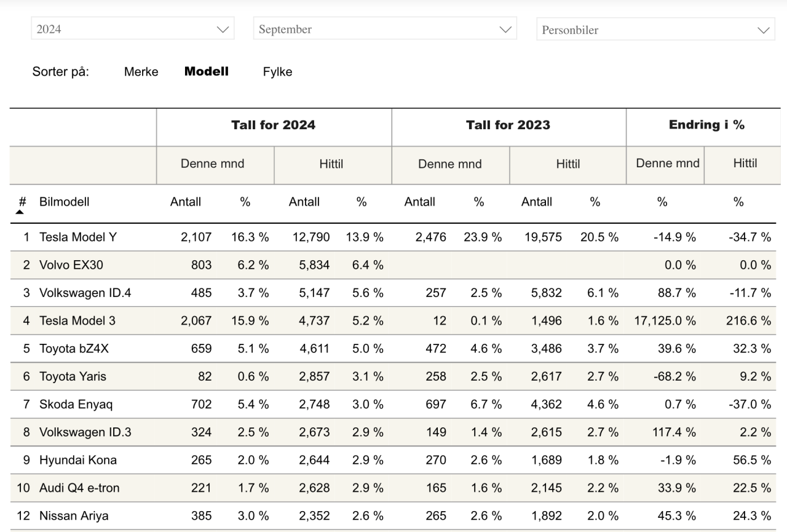The height and width of the screenshot is (532, 787).
Task: Select the Hyundai Kona row
Action: click(77, 460)
